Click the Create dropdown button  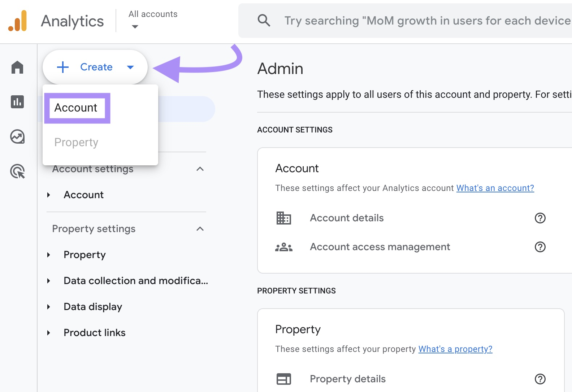tap(95, 67)
